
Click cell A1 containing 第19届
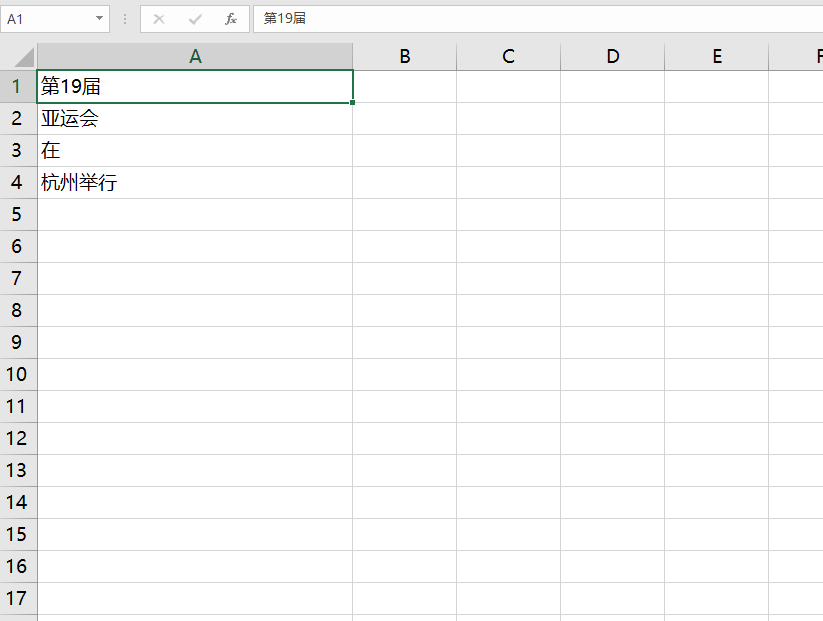tap(195, 87)
